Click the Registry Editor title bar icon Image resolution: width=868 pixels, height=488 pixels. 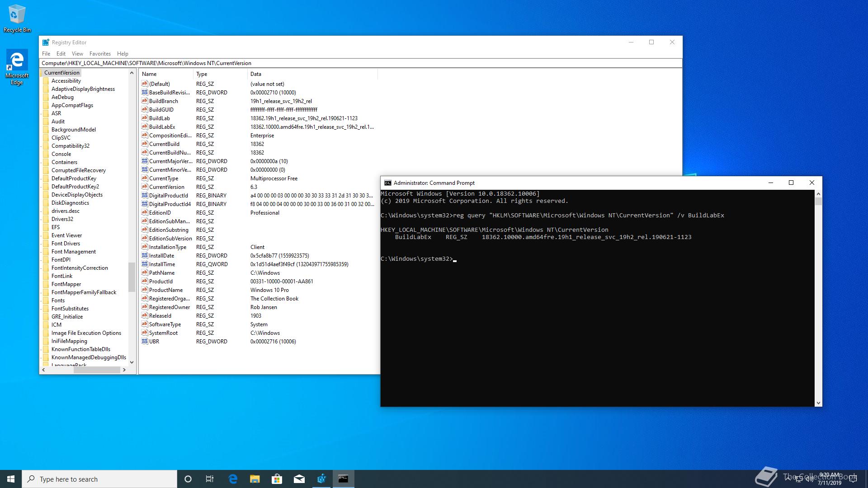point(46,42)
